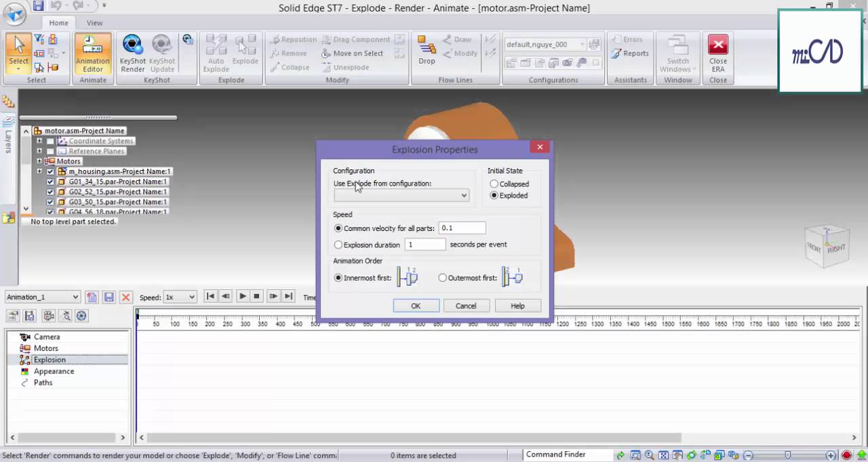This screenshot has width=868, height=462.
Task: Click Cancel in Explosion Properties
Action: (x=466, y=306)
